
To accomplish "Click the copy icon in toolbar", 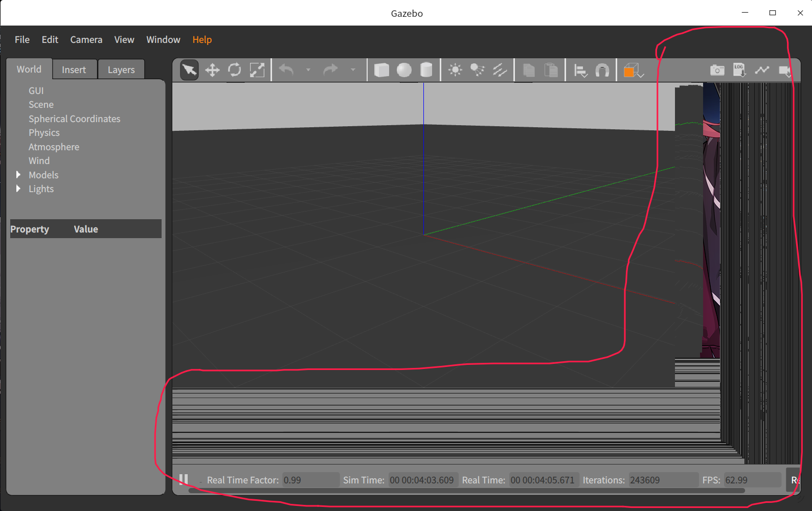I will [x=529, y=70].
